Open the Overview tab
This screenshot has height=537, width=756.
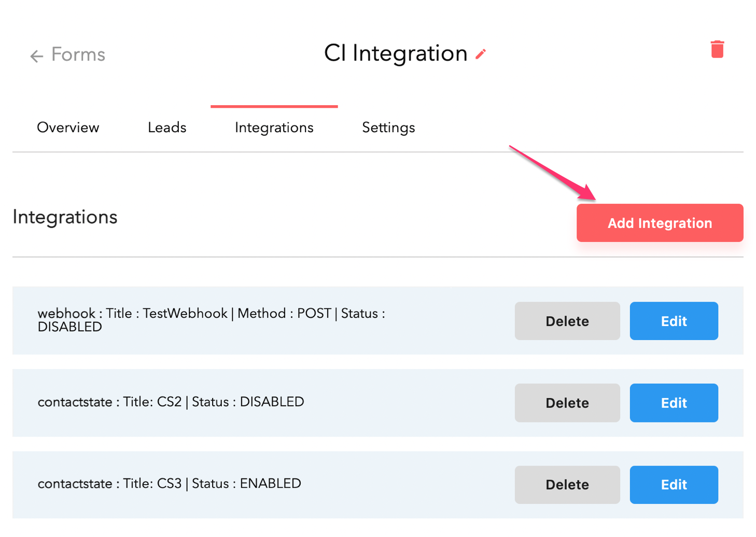click(68, 128)
